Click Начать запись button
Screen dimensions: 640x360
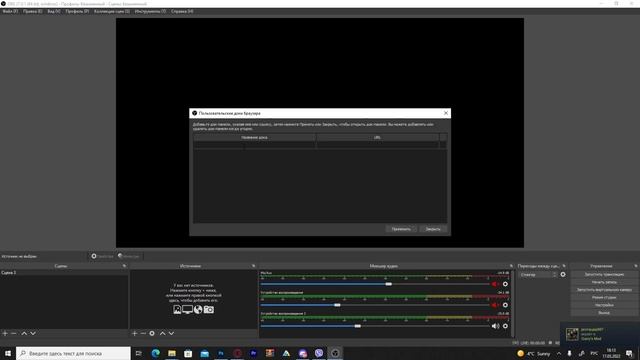(604, 282)
